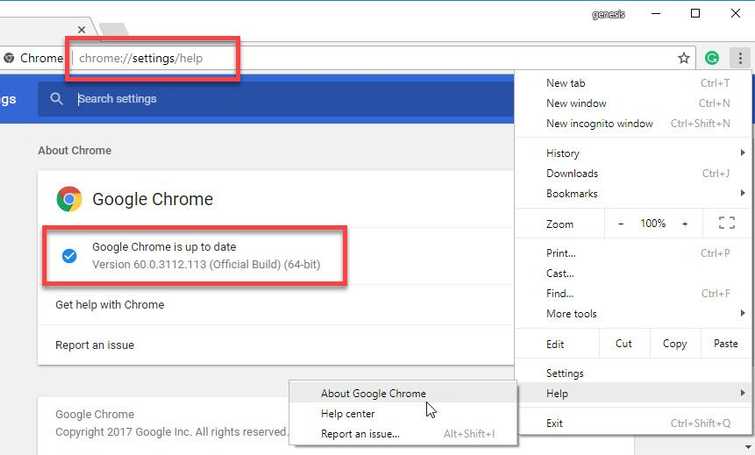Expand the Bookmarks submenu
The height and width of the screenshot is (455, 755).
click(x=572, y=193)
